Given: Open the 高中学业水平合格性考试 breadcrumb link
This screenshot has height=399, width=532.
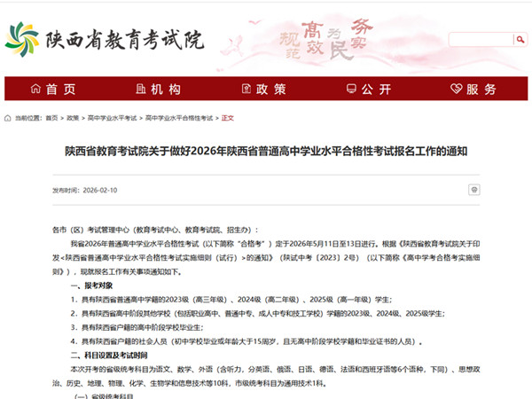Looking at the screenshot, I should pyautogui.click(x=179, y=118).
